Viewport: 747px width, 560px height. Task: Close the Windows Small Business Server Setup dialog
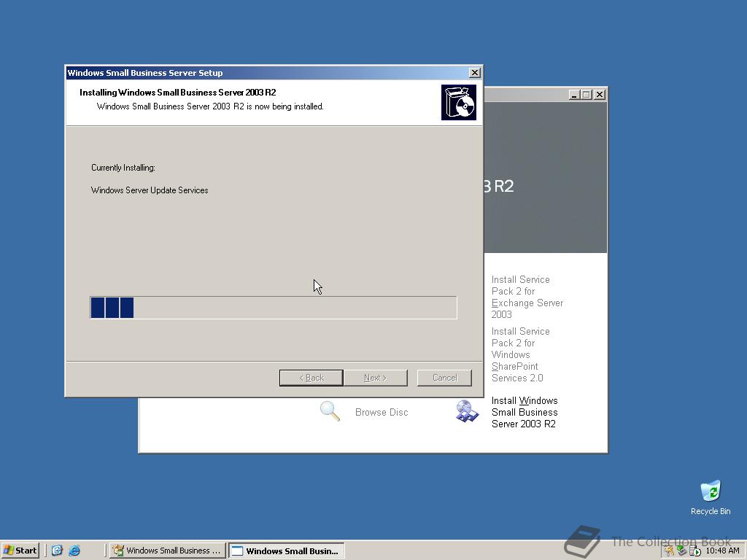pyautogui.click(x=474, y=72)
